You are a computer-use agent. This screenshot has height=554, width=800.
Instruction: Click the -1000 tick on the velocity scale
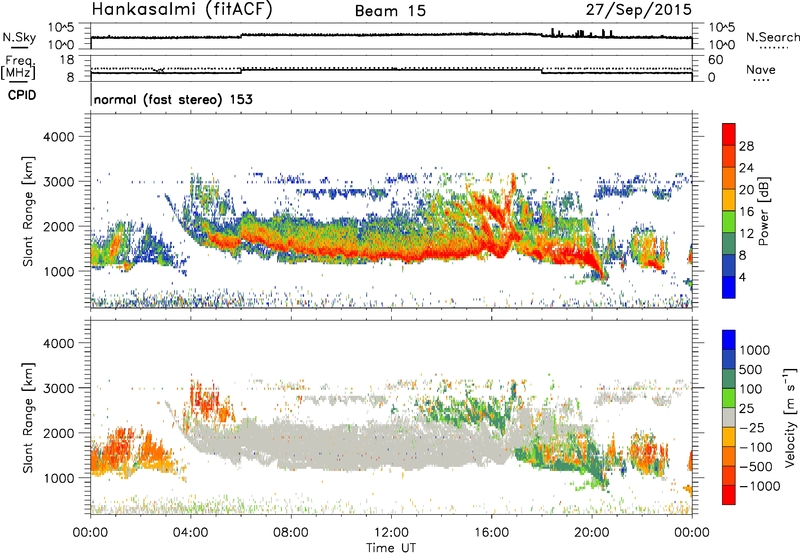click(x=759, y=486)
